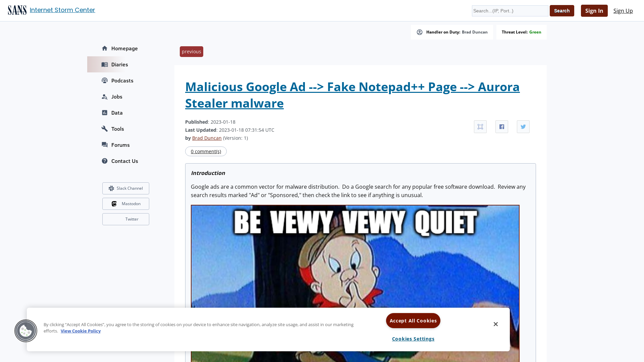The image size is (644, 362).
Task: Open the View Cookie Policy link
Action: click(80, 331)
